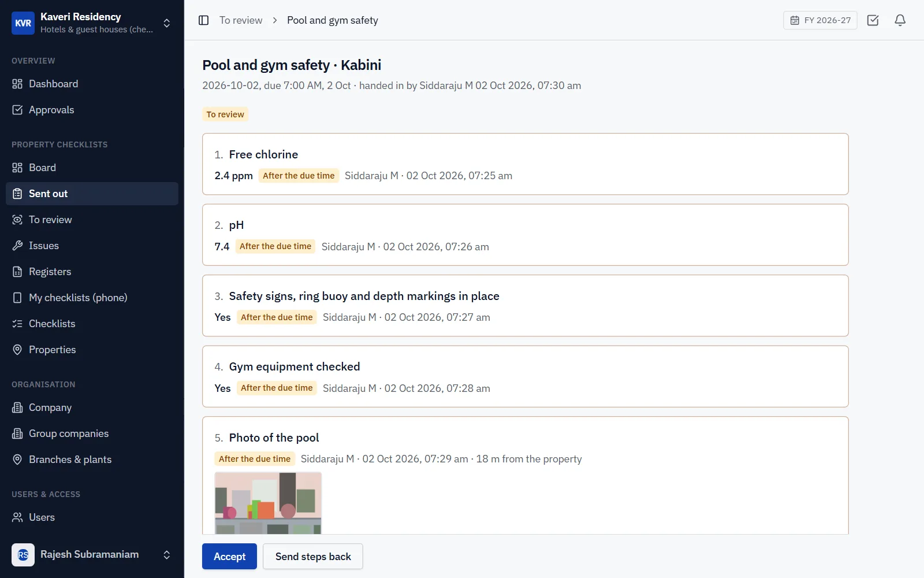Click the To review status badge
Viewport: 924px width, 578px height.
tap(225, 114)
